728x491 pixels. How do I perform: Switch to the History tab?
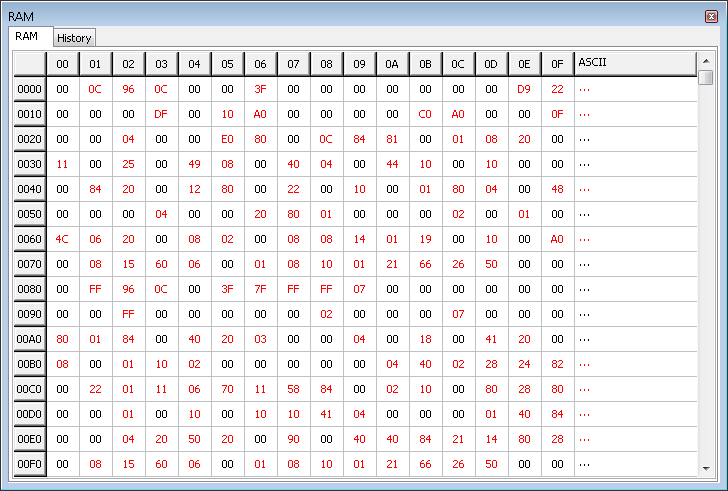74,38
